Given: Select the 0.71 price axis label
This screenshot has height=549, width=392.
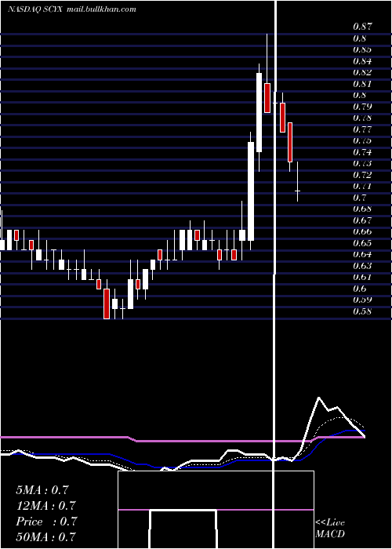Looking at the screenshot, I should [362, 187].
